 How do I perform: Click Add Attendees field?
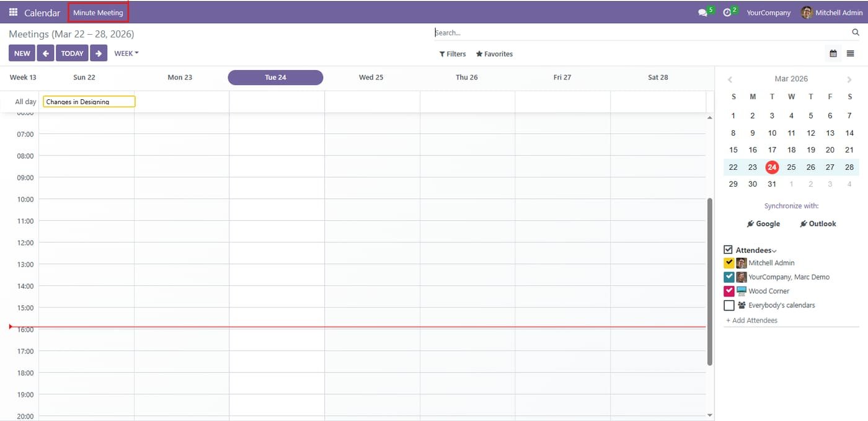click(791, 321)
